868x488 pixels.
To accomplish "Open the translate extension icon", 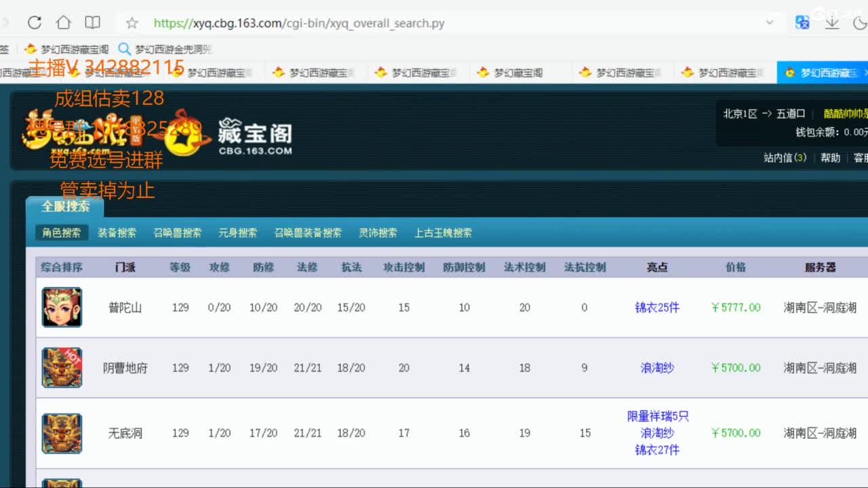I will [x=803, y=22].
